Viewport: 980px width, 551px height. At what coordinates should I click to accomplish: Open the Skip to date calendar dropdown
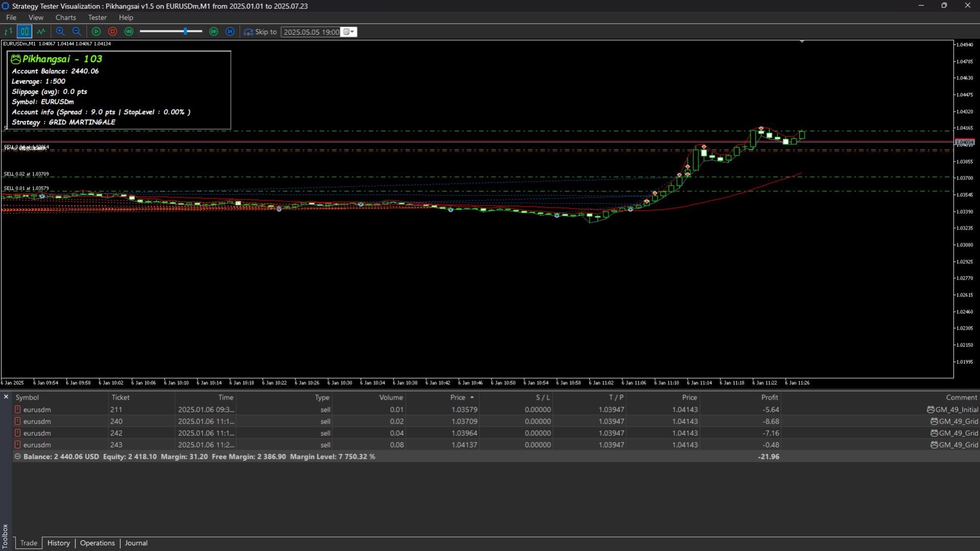(x=349, y=32)
